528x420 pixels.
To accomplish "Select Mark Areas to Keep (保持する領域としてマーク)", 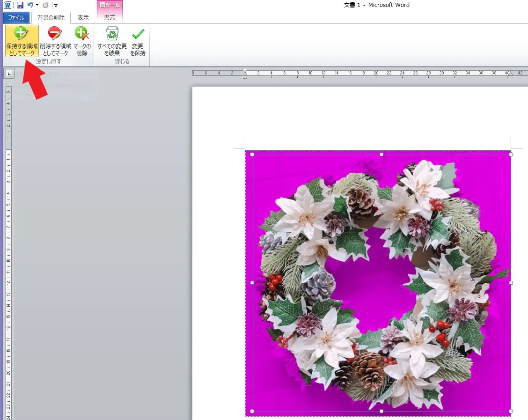I will (x=22, y=41).
